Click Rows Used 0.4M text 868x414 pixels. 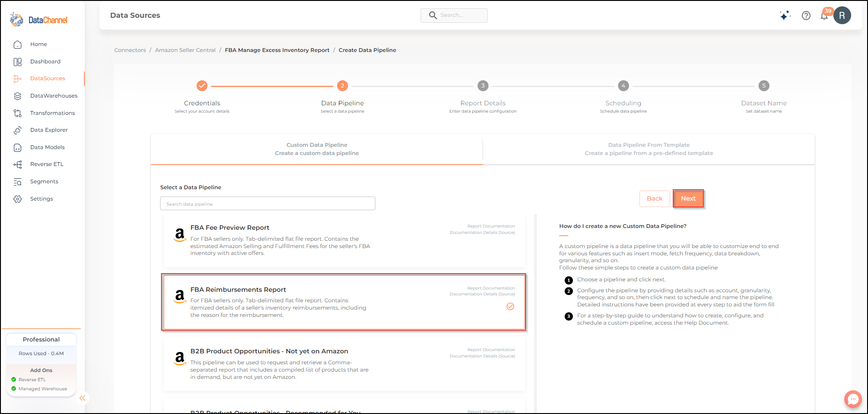click(x=41, y=353)
